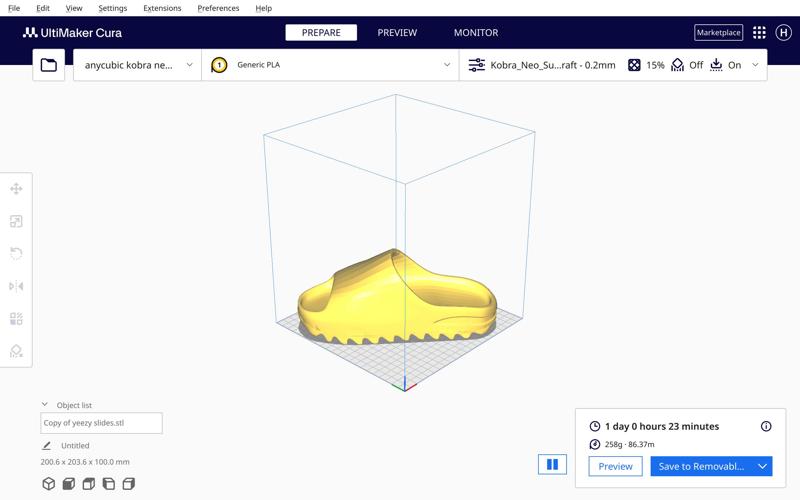Switch to the PREVIEW stage
This screenshot has width=800, height=500.
[397, 33]
